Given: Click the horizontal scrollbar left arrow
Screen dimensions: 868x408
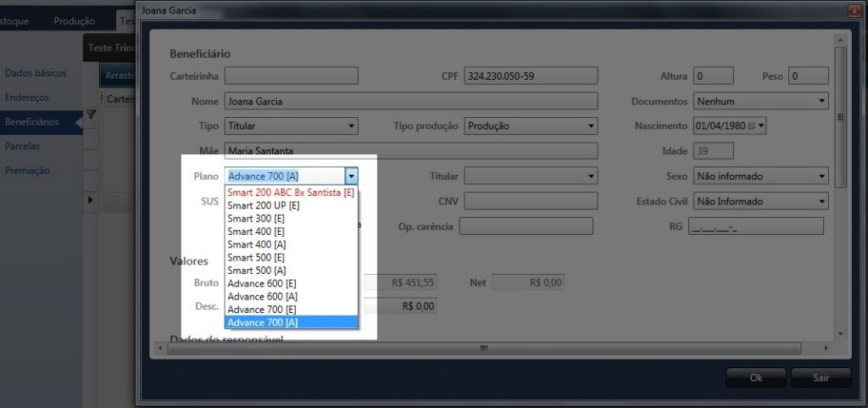Looking at the screenshot, I should pyautogui.click(x=160, y=349).
